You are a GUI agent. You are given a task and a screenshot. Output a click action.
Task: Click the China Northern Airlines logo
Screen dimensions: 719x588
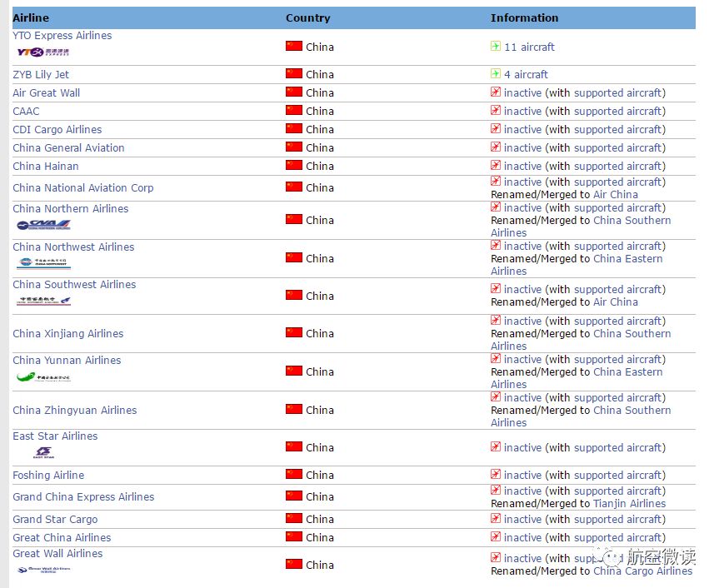click(43, 225)
